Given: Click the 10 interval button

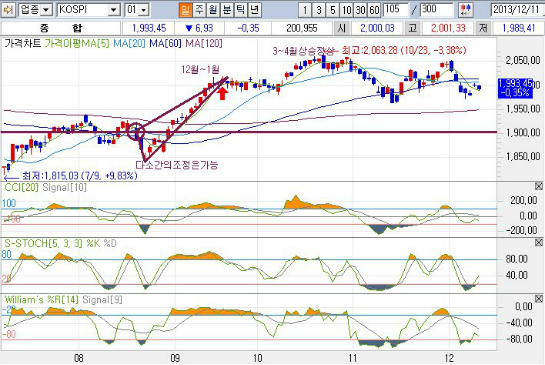Looking at the screenshot, I should (347, 10).
